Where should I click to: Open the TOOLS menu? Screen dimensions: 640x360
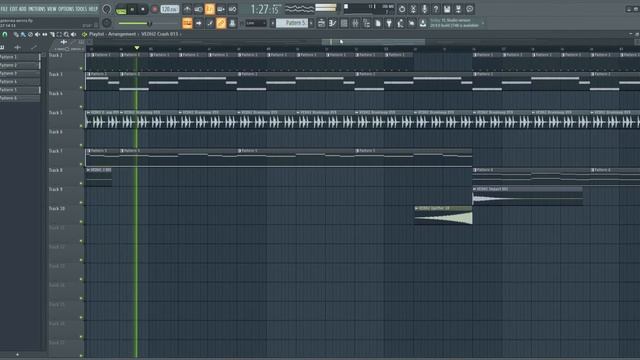82,9
